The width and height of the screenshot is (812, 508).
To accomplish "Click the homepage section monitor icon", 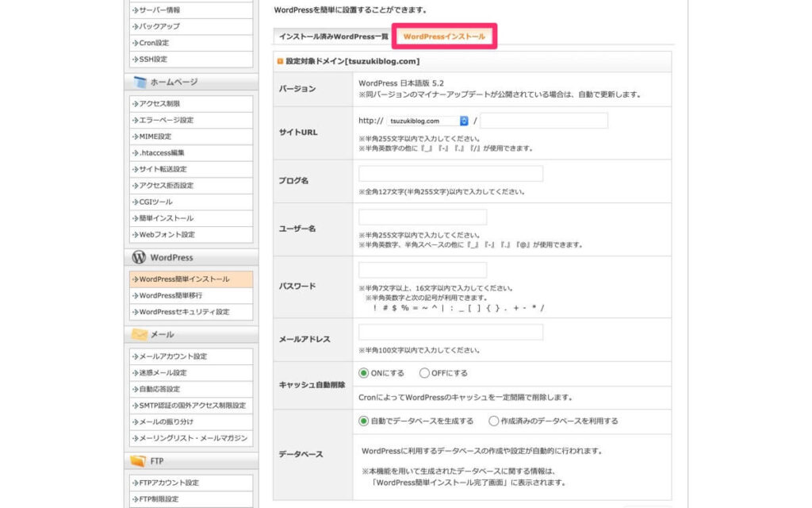I will pyautogui.click(x=140, y=82).
